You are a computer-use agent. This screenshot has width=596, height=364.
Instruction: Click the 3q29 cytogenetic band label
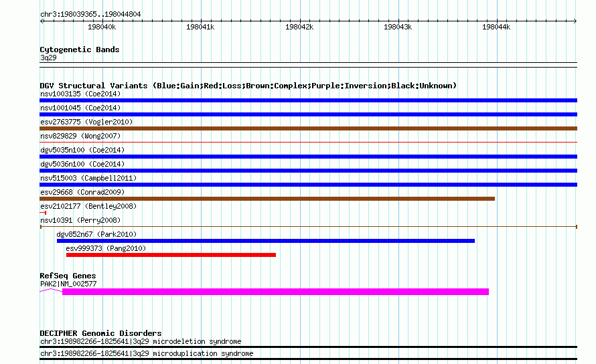click(x=48, y=58)
